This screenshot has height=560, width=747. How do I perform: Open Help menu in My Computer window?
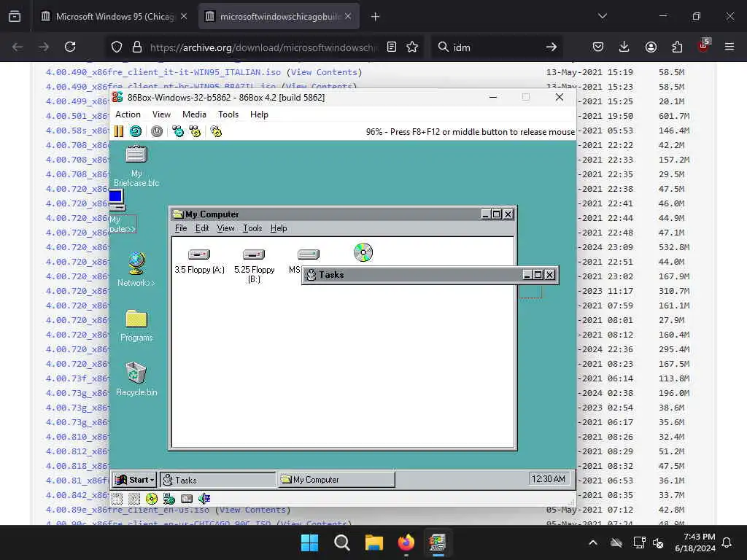tap(279, 228)
